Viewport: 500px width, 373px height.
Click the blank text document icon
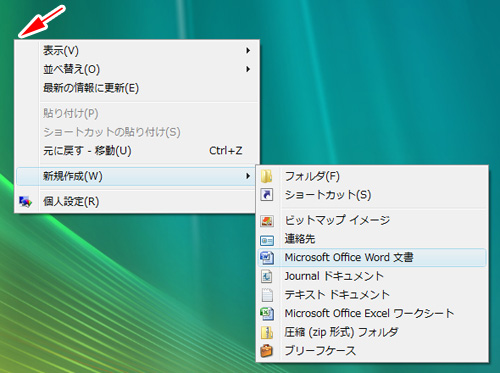[267, 295]
